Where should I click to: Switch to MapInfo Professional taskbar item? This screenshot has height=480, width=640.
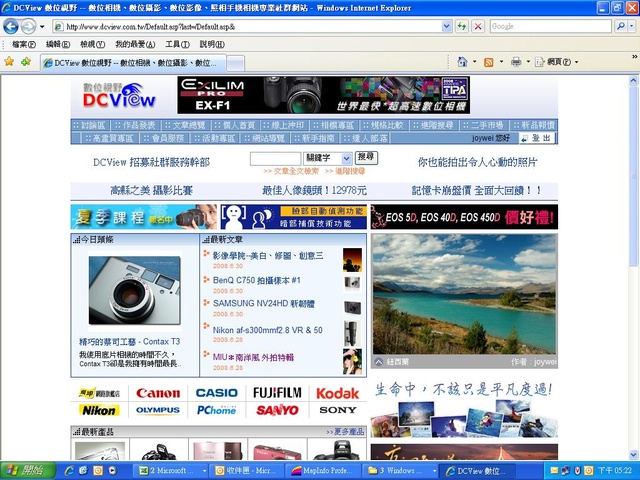323,471
